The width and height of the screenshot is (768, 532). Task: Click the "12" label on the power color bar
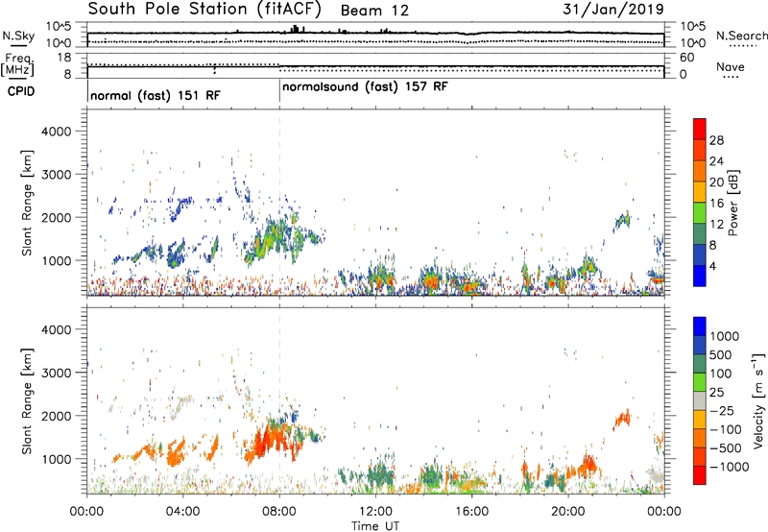716,225
